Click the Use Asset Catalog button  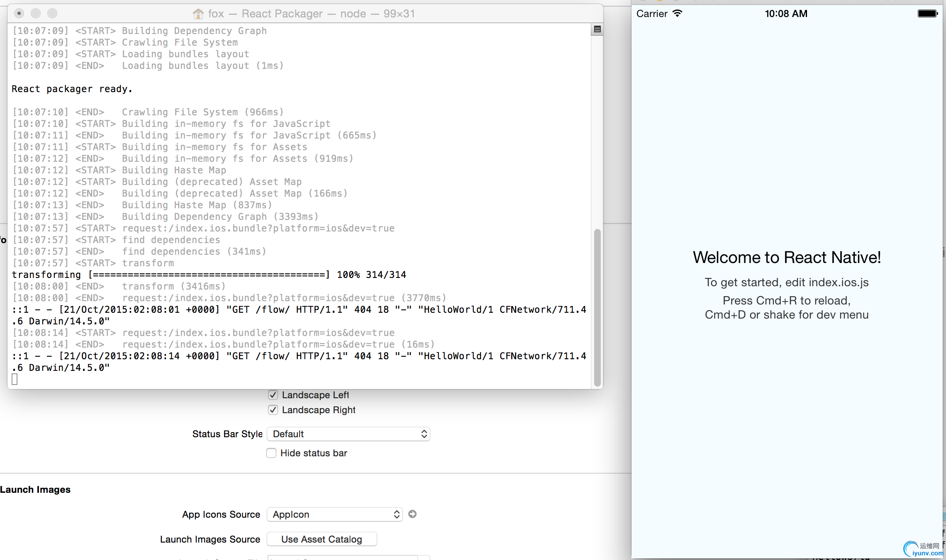[322, 539]
